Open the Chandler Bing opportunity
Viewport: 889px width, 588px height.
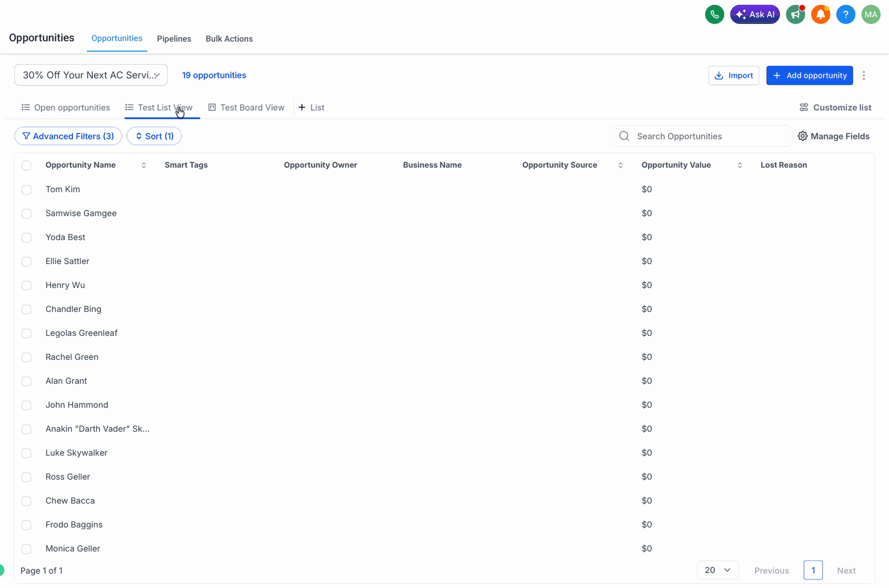point(74,309)
